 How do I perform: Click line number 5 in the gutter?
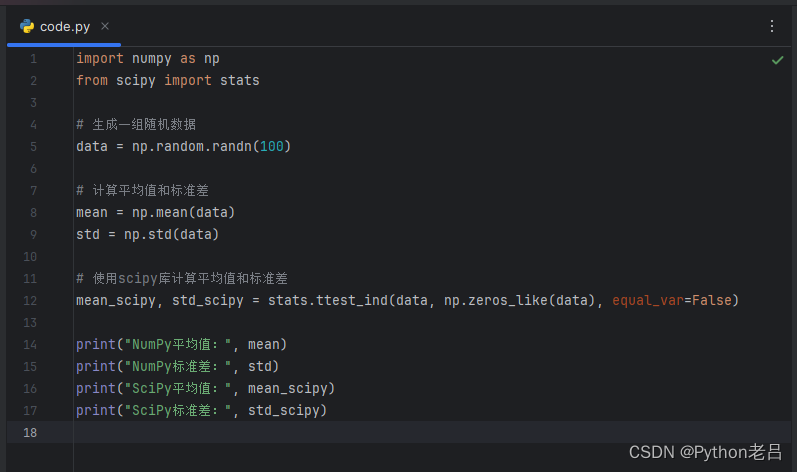coord(33,147)
